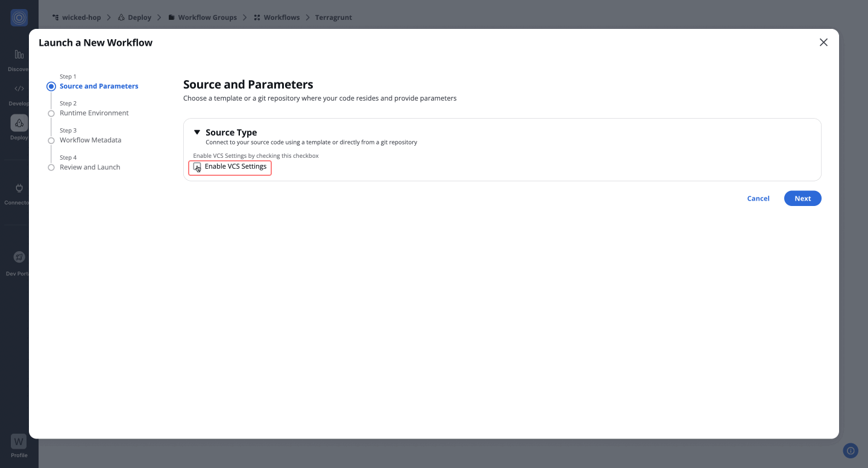Open the Dev Portal icon
The image size is (868, 468).
tap(19, 257)
